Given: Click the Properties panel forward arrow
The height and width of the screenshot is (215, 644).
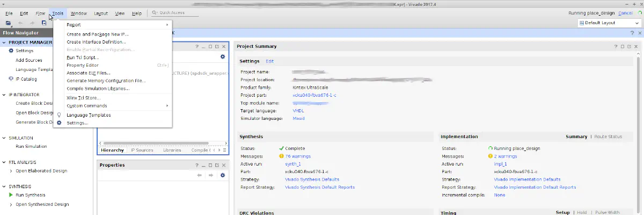Looking at the screenshot, I should coord(211,175).
